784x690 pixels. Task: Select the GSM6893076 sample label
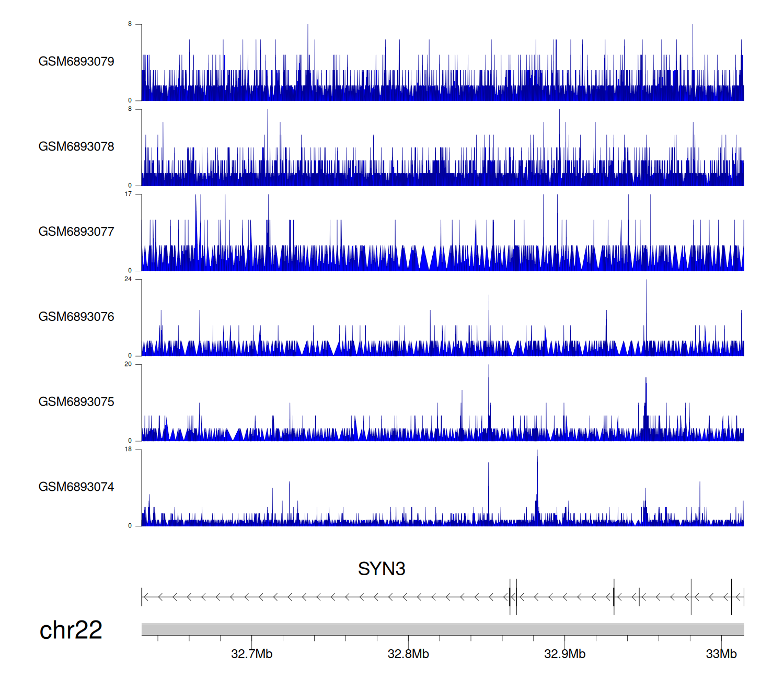[76, 317]
